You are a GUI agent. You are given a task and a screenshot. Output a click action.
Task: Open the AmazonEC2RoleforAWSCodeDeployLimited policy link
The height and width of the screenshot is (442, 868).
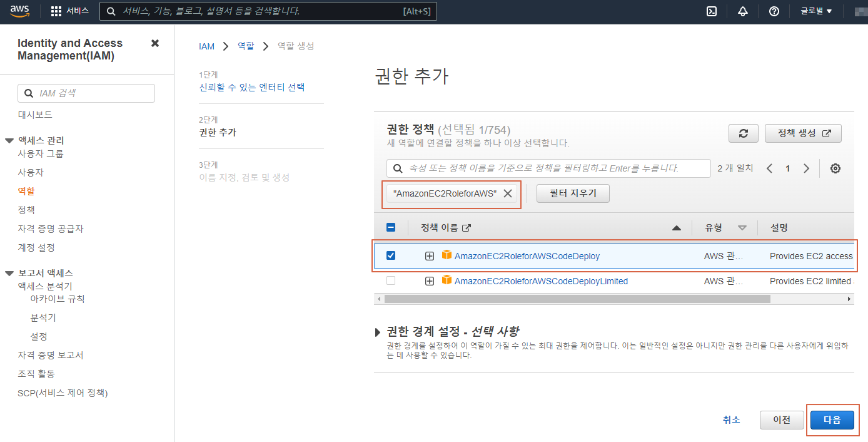541,281
